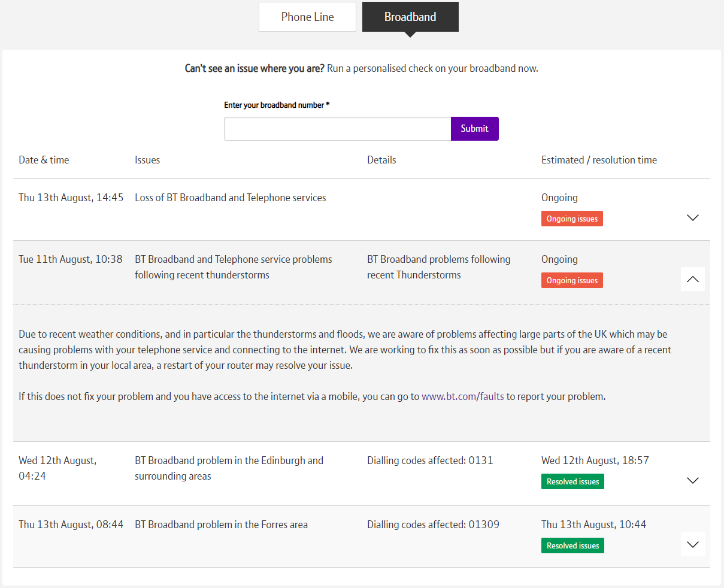The image size is (724, 588).
Task: Expand the Forres area problem row
Action: [693, 544]
